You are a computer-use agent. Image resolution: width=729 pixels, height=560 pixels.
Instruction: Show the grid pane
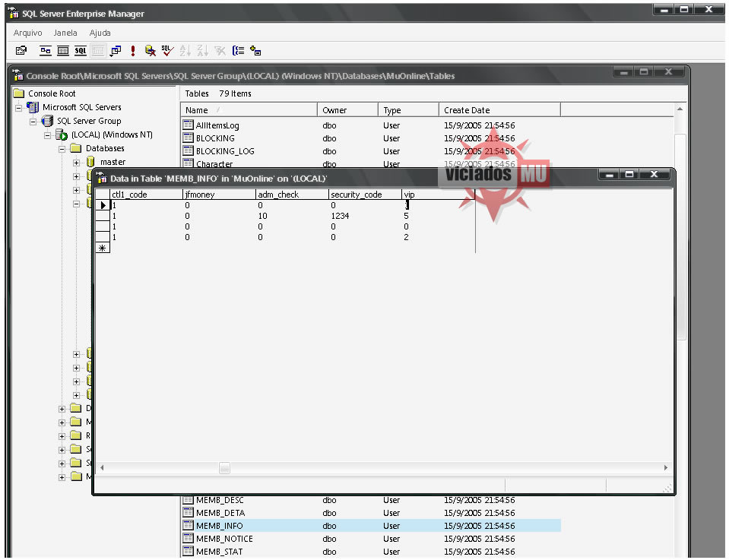coord(63,51)
